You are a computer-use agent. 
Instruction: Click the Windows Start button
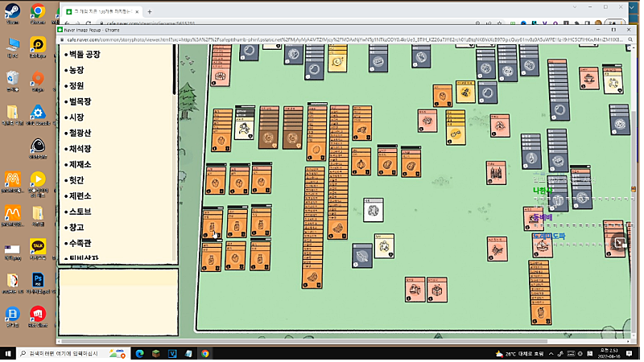click(8, 353)
